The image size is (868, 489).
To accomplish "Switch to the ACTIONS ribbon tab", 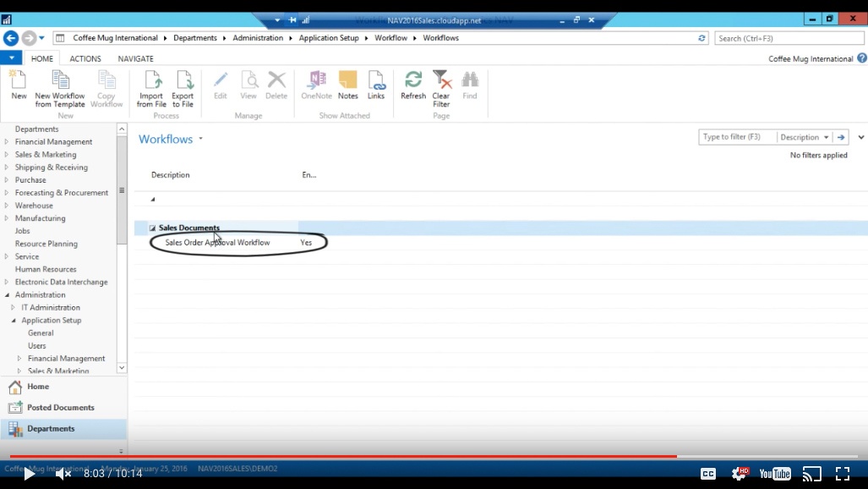I will (x=85, y=58).
